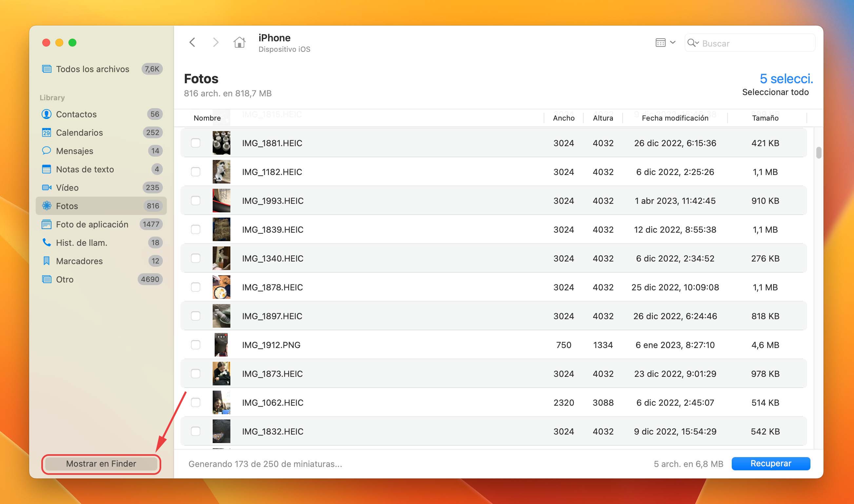Click the Recuperar button
This screenshot has width=854, height=504.
tap(771, 464)
